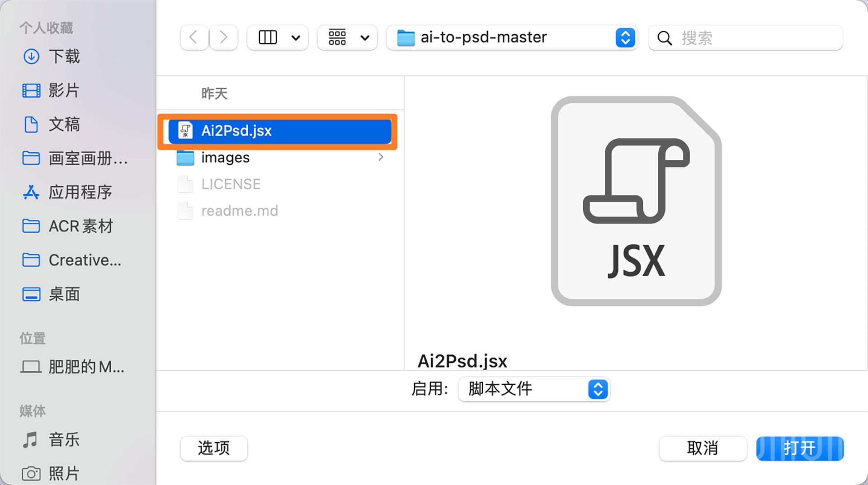Viewport: 868px width, 485px height.
Task: Open the 下载 folder in sidebar
Action: tap(64, 57)
